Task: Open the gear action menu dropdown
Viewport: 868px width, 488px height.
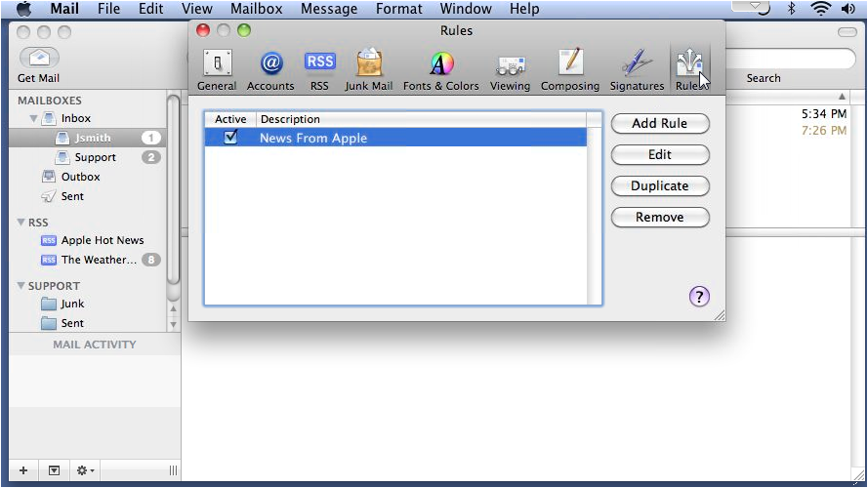Action: 85,470
